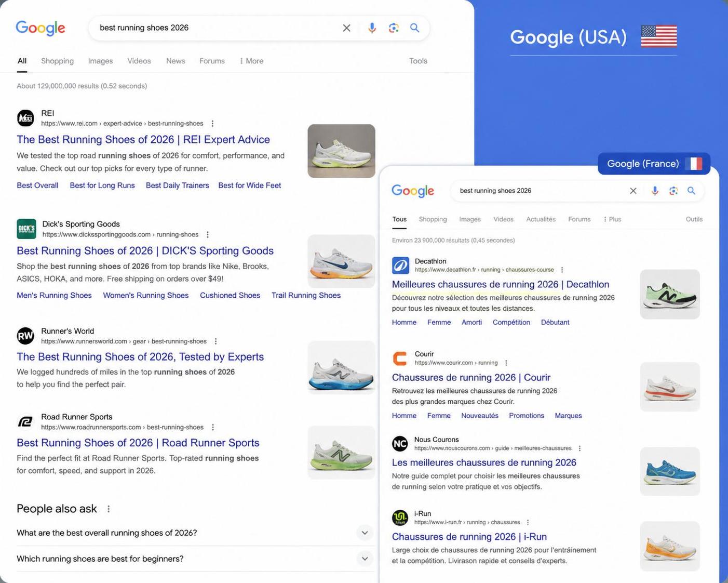The width and height of the screenshot is (728, 583).
Task: Switch to the Actualités tab in Google France
Action: pos(541,219)
